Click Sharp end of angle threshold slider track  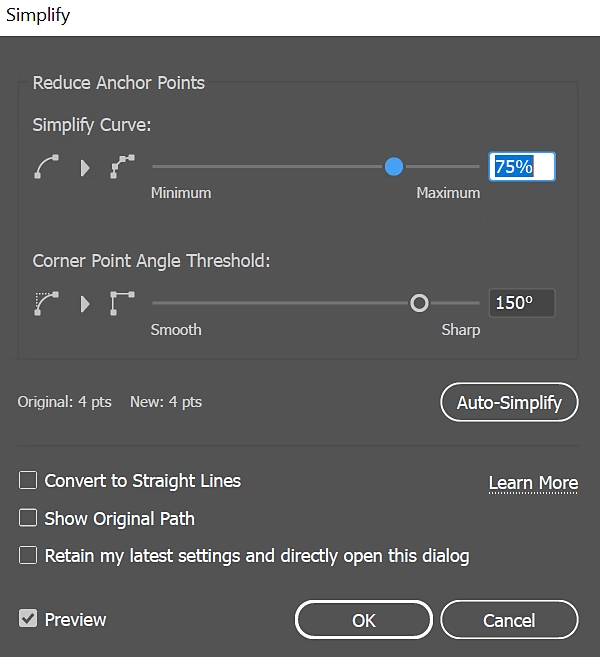click(477, 303)
